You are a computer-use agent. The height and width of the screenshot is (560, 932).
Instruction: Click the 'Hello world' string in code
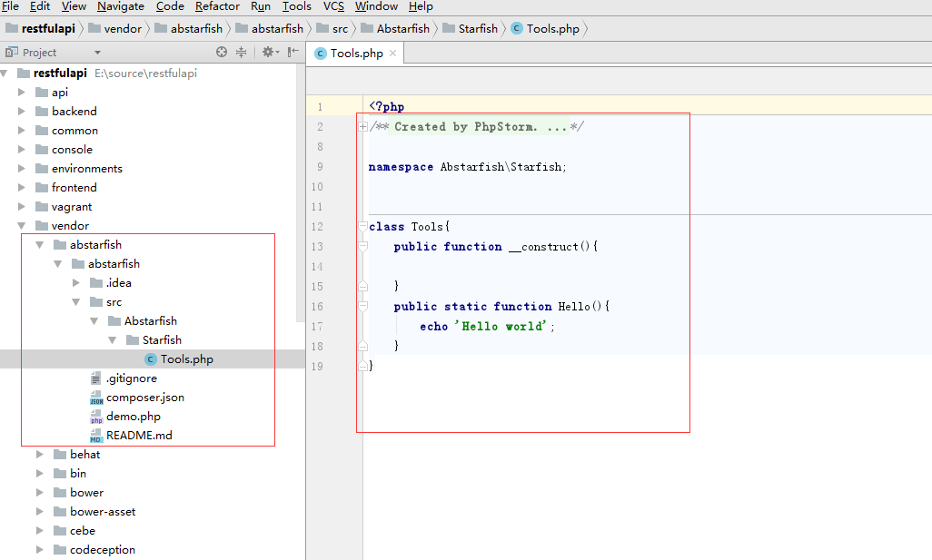click(500, 326)
